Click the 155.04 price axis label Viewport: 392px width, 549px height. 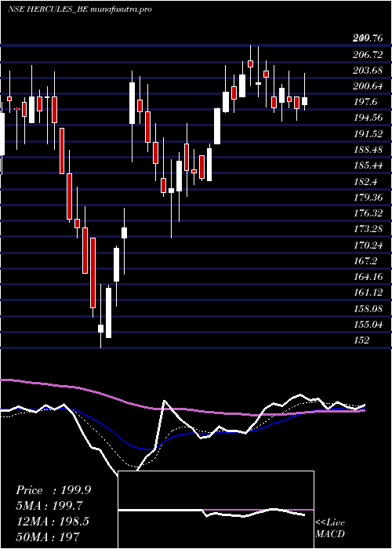tap(368, 324)
